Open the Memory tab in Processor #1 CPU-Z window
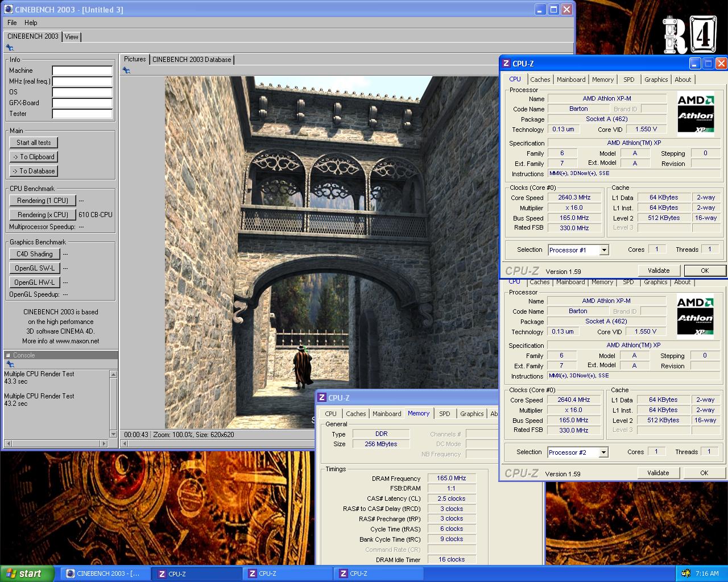 point(603,80)
